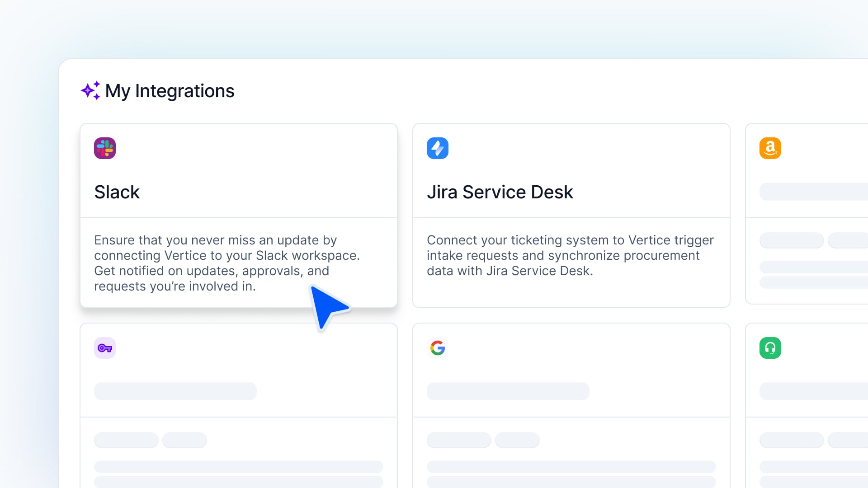
Task: Click second placeholder tag in key card
Action: tap(184, 440)
